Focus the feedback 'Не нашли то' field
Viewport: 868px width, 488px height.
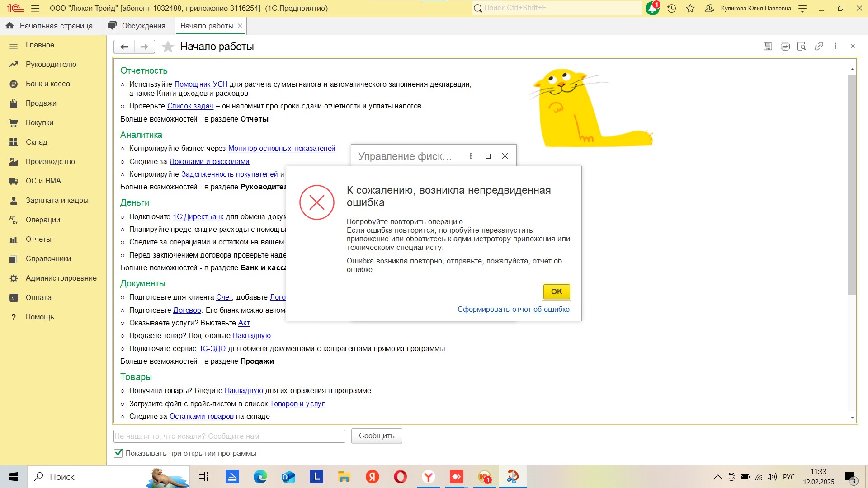coord(229,436)
